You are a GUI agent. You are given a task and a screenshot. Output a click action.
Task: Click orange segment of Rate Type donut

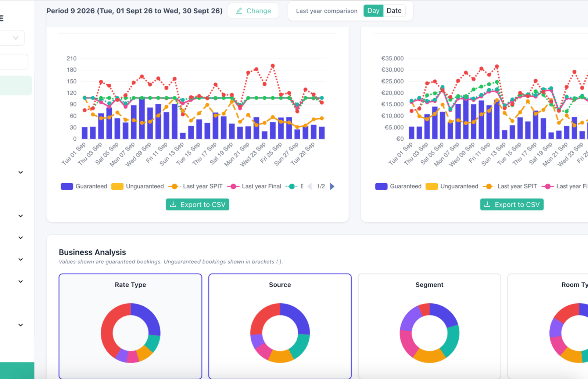144,353
